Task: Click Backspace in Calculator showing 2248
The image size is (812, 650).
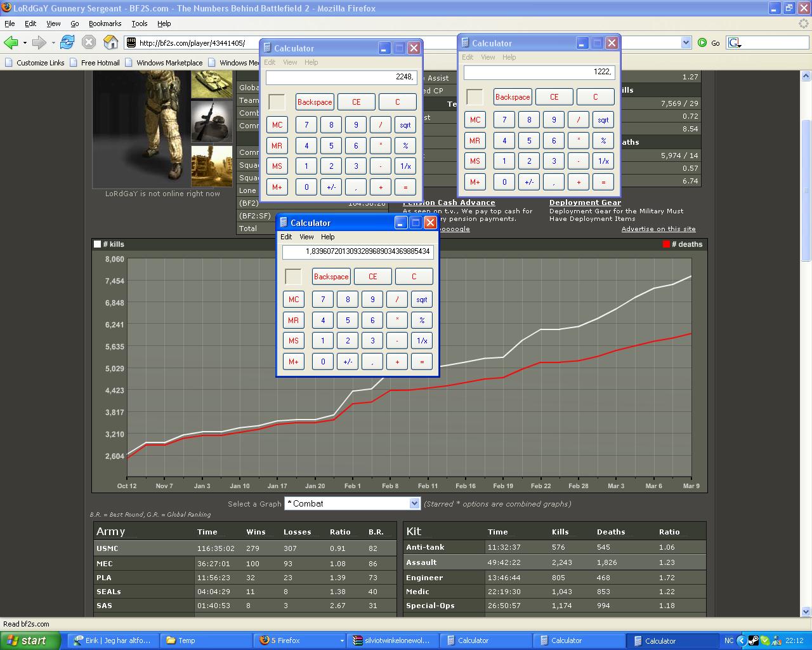Action: click(315, 102)
